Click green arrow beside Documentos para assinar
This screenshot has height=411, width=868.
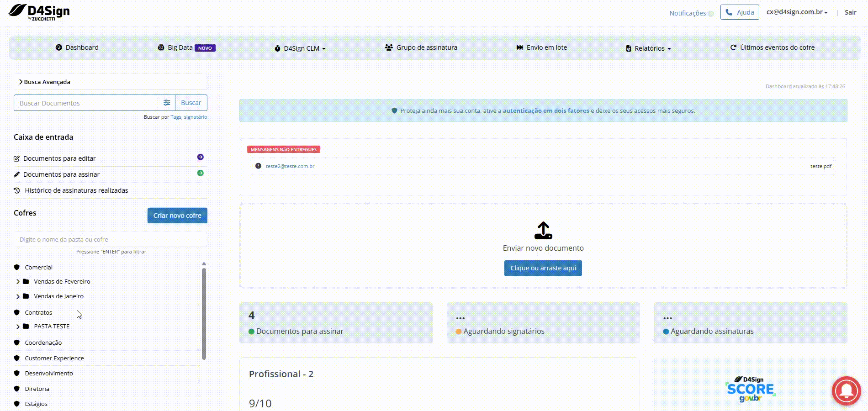[x=200, y=173]
